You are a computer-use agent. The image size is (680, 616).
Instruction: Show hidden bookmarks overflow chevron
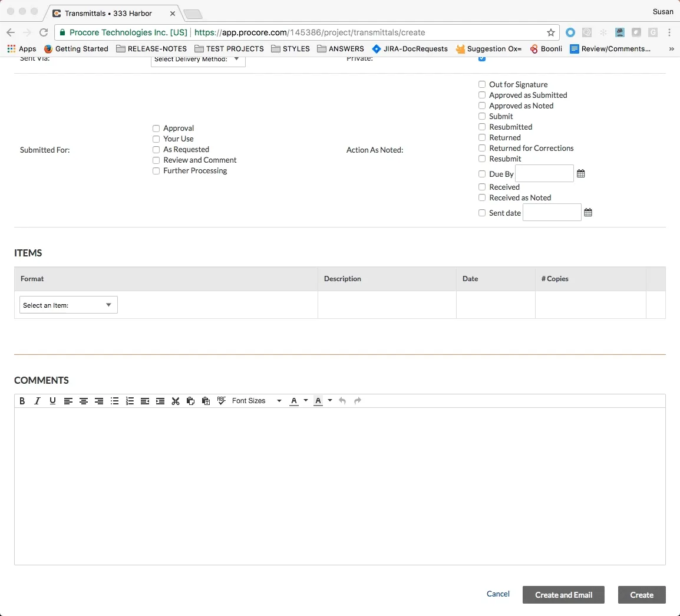(x=671, y=49)
